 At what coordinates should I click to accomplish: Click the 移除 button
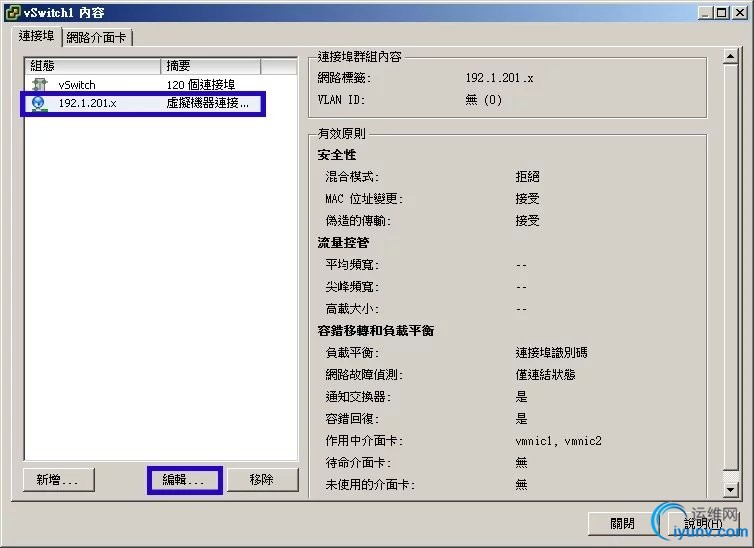tap(262, 480)
